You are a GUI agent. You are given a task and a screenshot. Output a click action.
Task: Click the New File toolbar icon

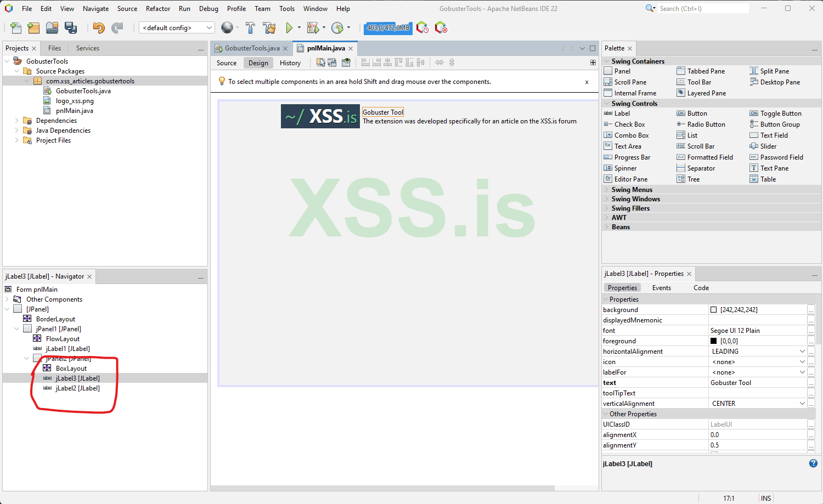16,28
